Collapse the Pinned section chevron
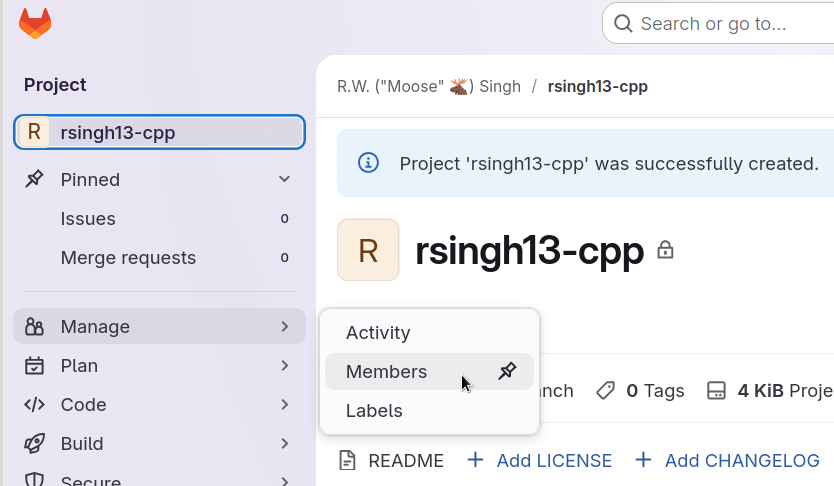This screenshot has width=834, height=486. (x=285, y=179)
